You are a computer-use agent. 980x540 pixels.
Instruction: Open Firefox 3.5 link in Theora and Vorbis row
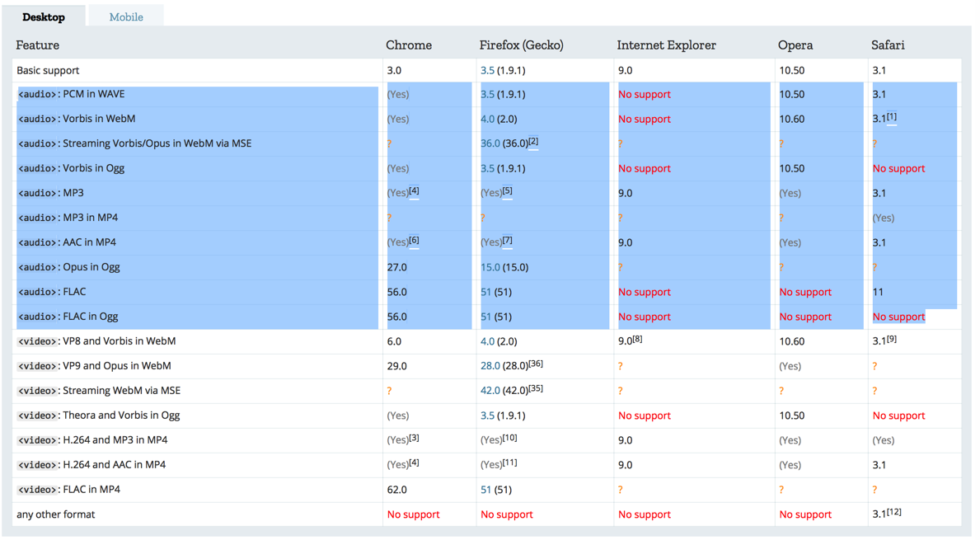click(487, 416)
